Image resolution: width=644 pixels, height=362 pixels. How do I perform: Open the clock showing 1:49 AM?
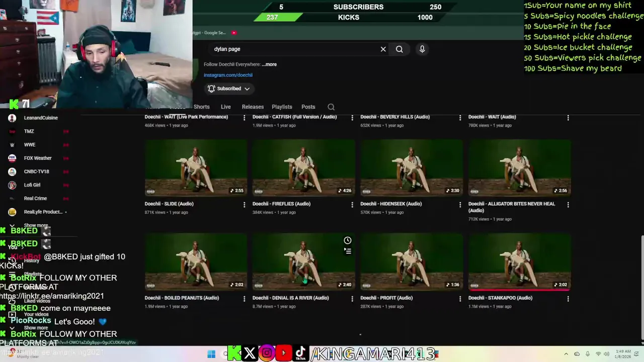623,354
